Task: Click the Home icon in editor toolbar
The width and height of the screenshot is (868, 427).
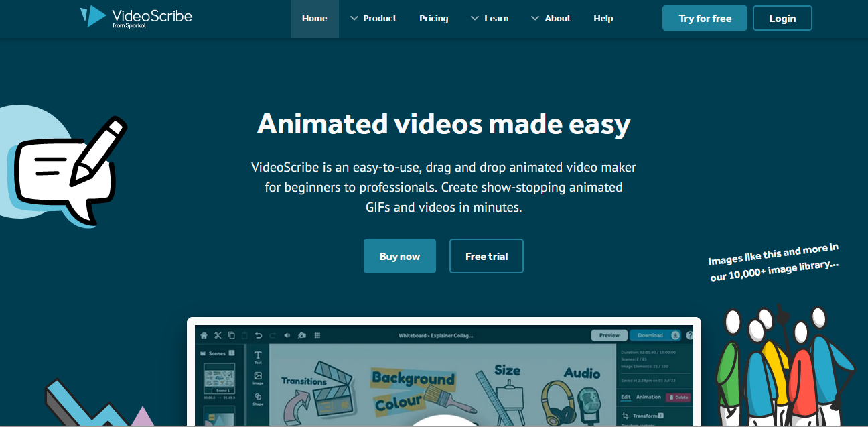Action: click(204, 335)
